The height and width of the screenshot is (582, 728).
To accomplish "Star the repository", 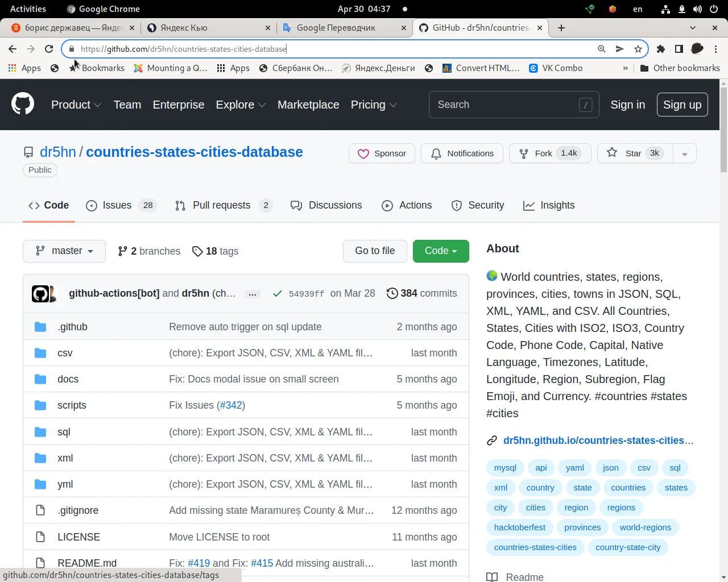I will pyautogui.click(x=635, y=153).
